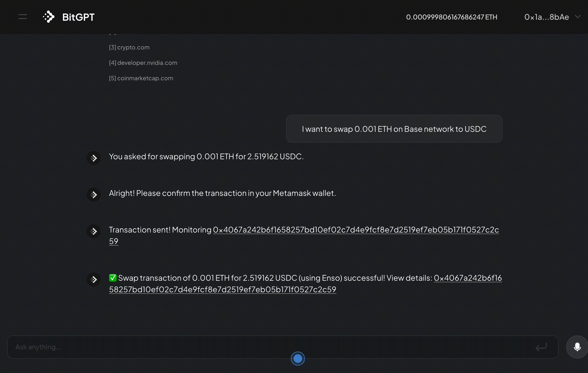588x373 pixels.
Task: Click bot avatar beside swap successful message
Action: coord(94,279)
